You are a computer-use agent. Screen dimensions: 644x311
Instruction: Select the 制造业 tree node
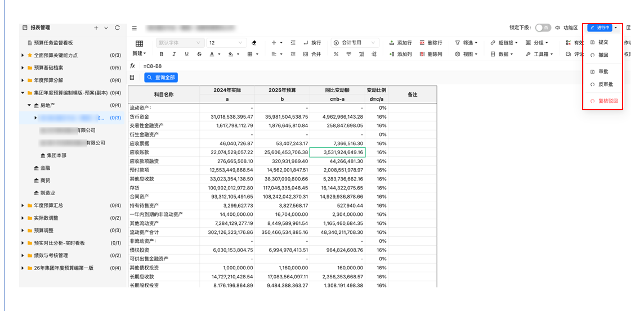click(x=44, y=193)
